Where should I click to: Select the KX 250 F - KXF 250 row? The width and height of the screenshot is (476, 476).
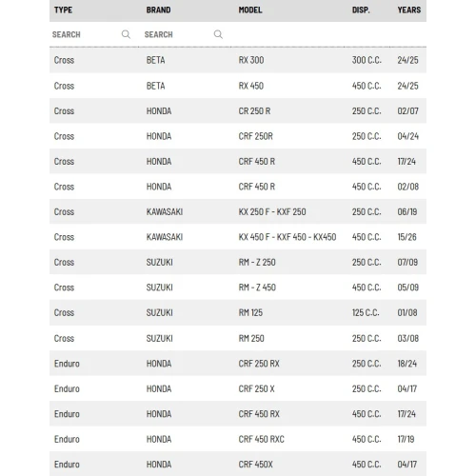(x=238, y=211)
